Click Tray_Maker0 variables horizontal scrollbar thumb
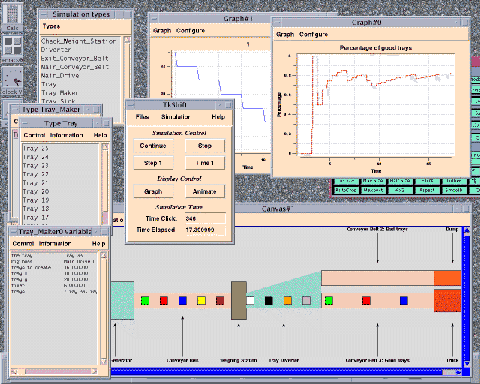480x384 pixels. coord(58,371)
